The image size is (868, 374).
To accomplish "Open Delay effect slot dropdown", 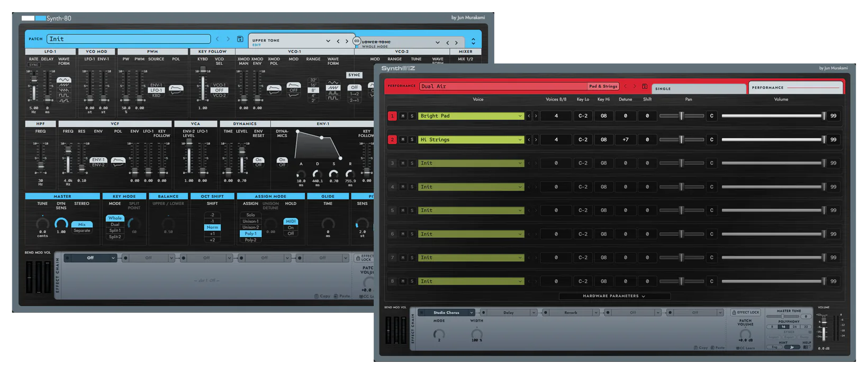I will point(534,313).
